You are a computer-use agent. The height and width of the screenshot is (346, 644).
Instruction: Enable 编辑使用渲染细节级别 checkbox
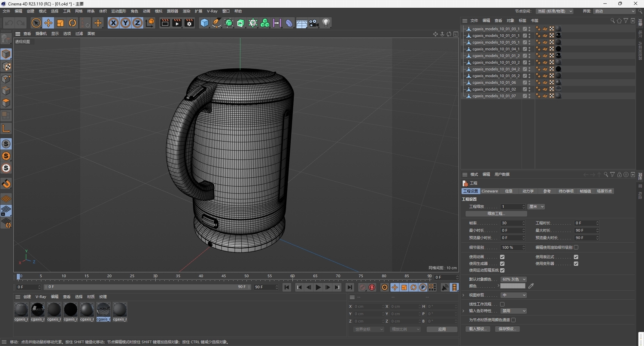click(x=575, y=247)
